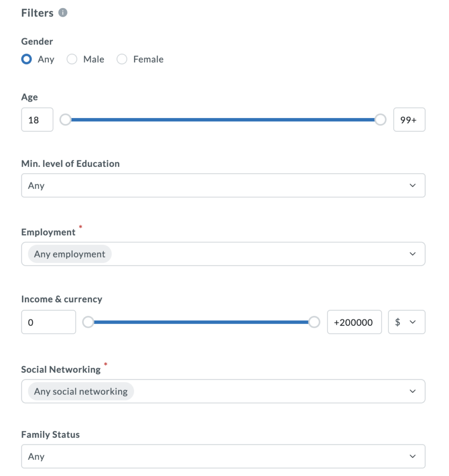Click the maximum income field showing +200000
449x476 pixels.
(x=354, y=322)
